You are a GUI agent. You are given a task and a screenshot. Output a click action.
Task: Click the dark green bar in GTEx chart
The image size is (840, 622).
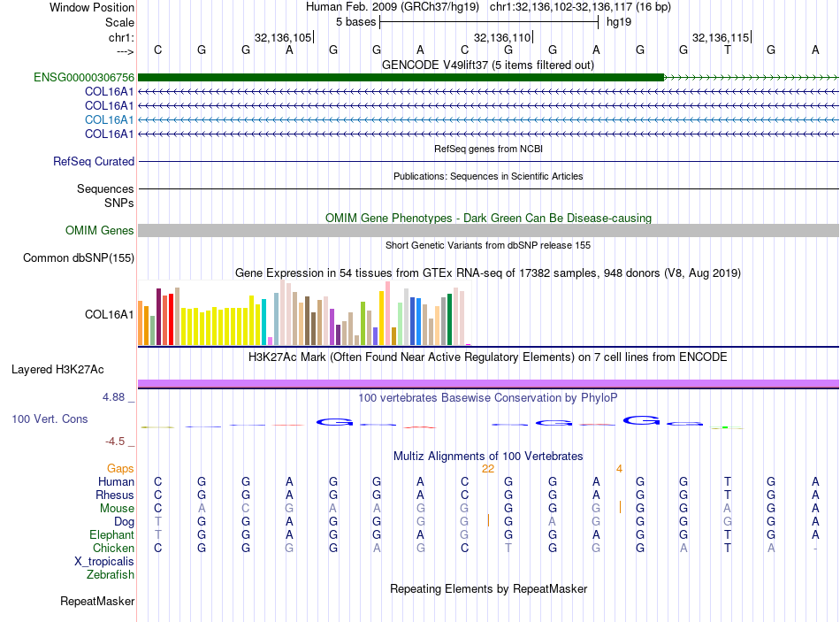pyautogui.click(x=449, y=319)
